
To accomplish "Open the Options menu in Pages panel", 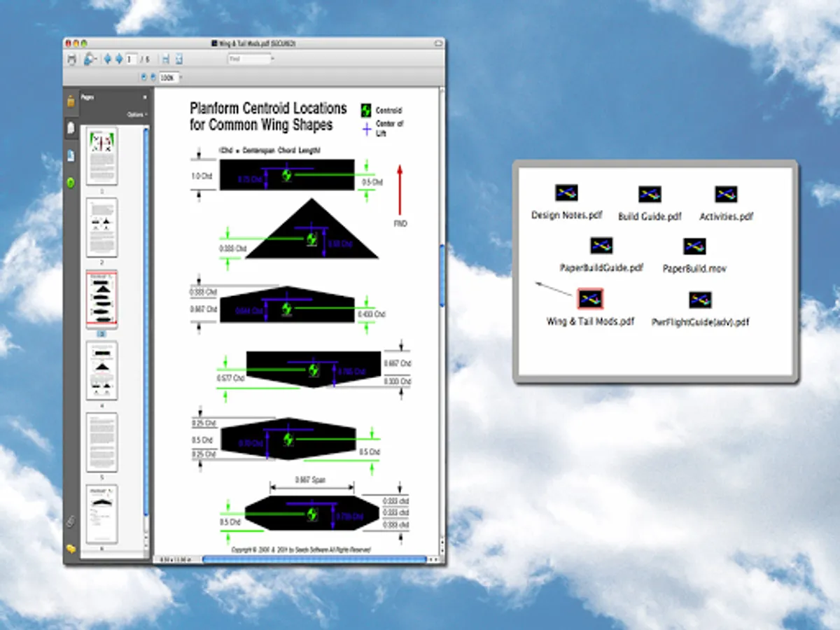I will 136,114.
